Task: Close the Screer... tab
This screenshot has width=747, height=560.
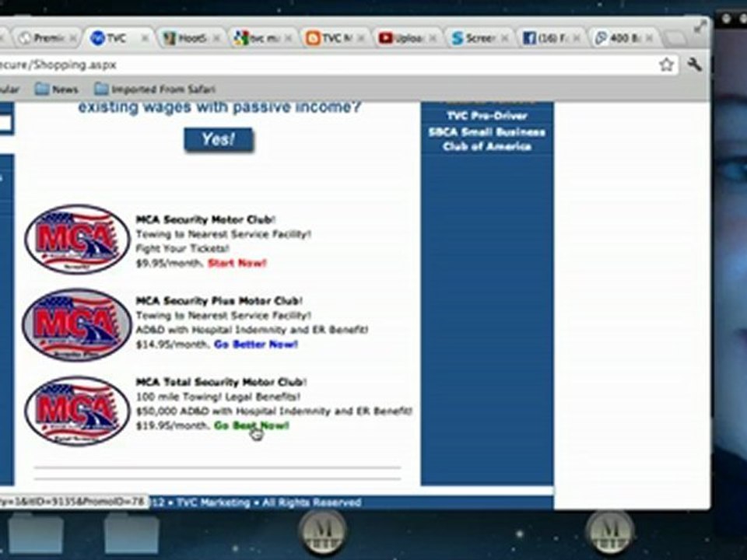Action: (x=505, y=39)
